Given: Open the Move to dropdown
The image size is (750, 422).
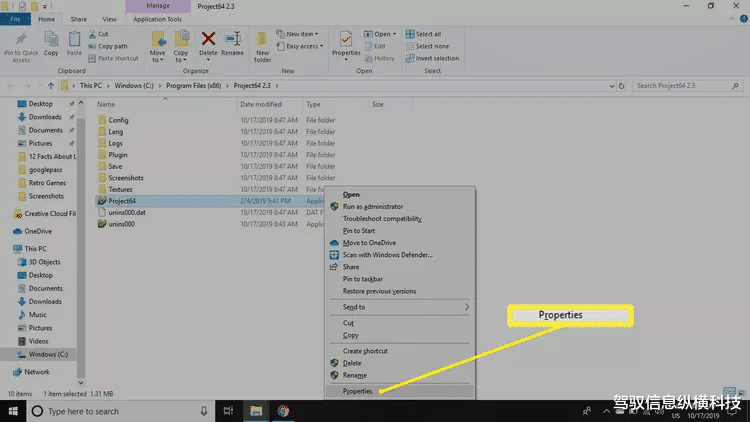Looking at the screenshot, I should point(157,47).
